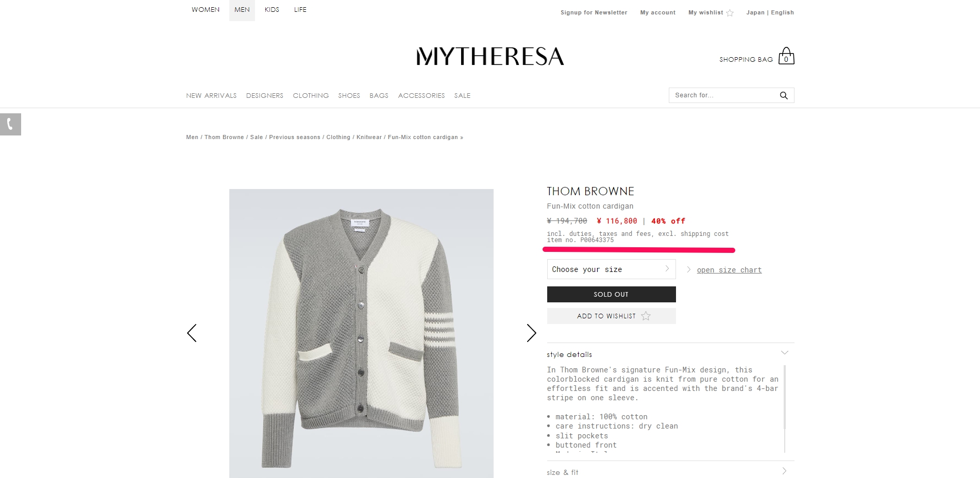Screen dimensions: 980x478
Task: Open the DESIGNERS menu
Action: click(x=265, y=95)
